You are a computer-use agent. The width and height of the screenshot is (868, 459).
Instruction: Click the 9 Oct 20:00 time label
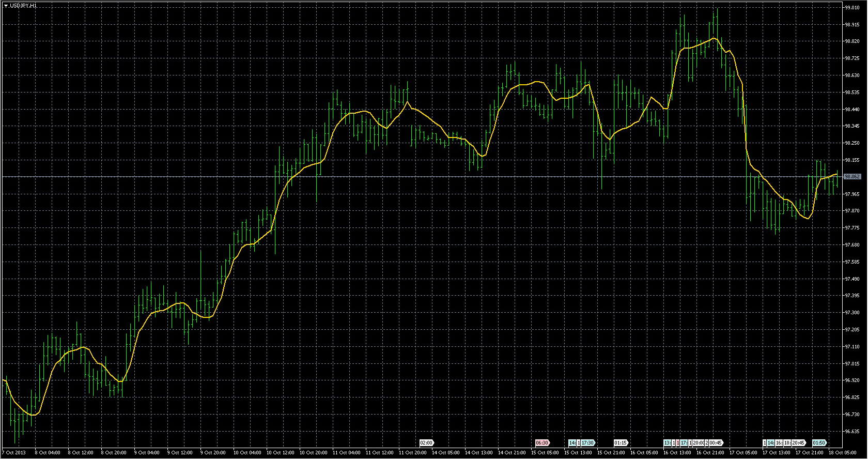pyautogui.click(x=213, y=453)
